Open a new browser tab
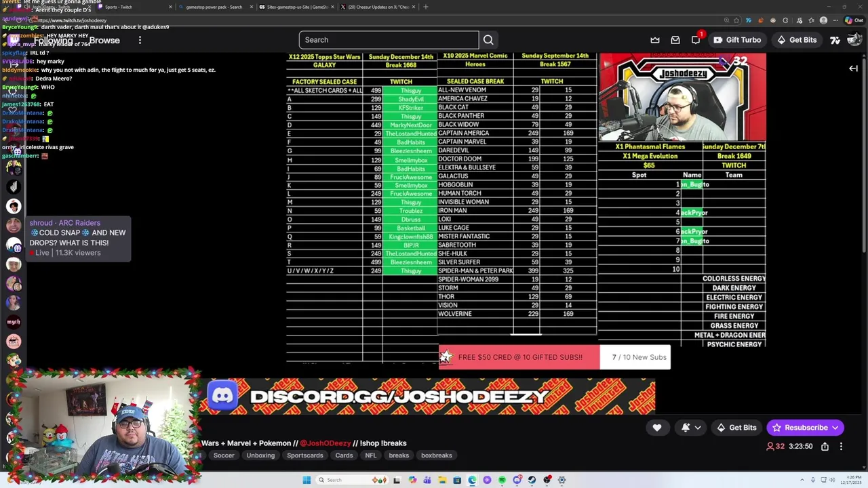The height and width of the screenshot is (488, 868). [x=426, y=7]
